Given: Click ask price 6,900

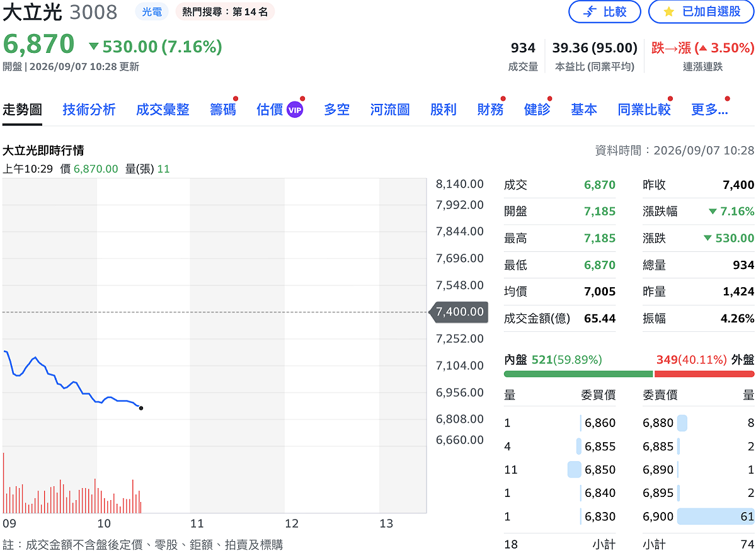Looking at the screenshot, I should (658, 516).
